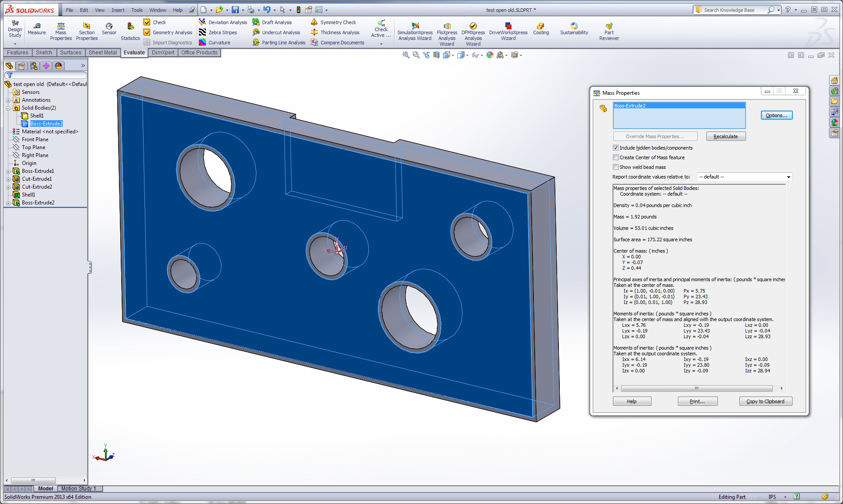The height and width of the screenshot is (504, 843).
Task: Open the Costing tool
Action: [540, 29]
